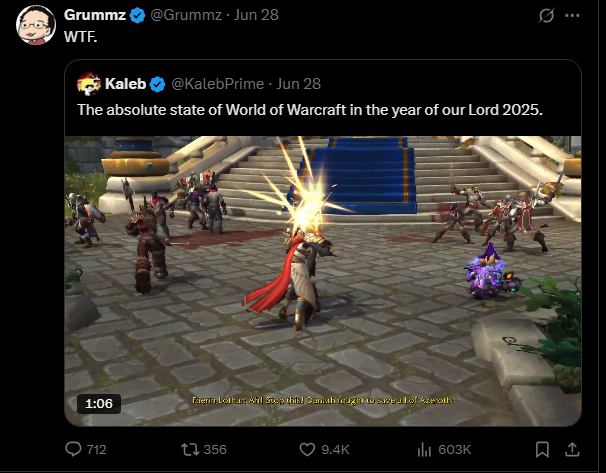Open the three-dot more options menu
Image resolution: width=606 pixels, height=473 pixels.
pyautogui.click(x=572, y=15)
